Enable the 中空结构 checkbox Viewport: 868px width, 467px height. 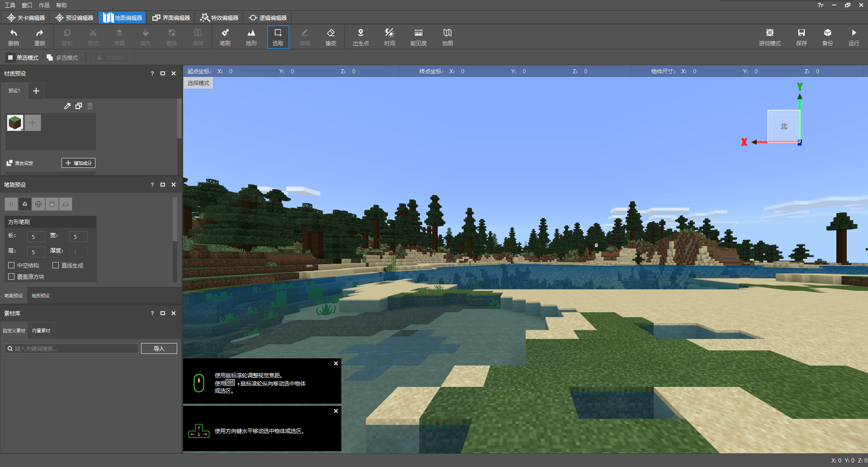click(12, 265)
